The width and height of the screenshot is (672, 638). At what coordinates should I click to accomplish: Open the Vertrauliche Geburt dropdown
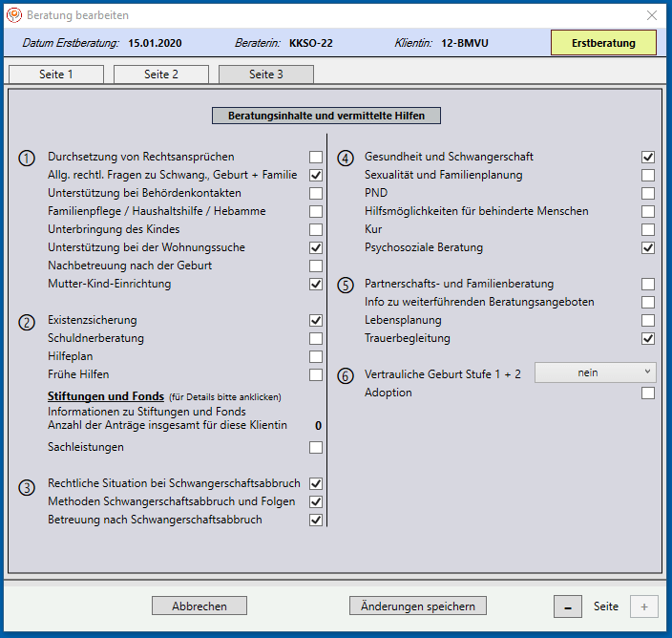595,372
